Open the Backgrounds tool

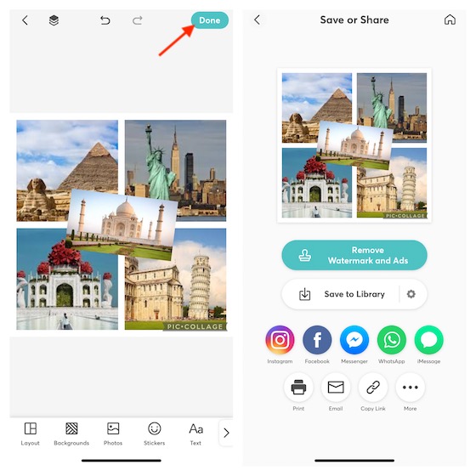[x=71, y=433]
